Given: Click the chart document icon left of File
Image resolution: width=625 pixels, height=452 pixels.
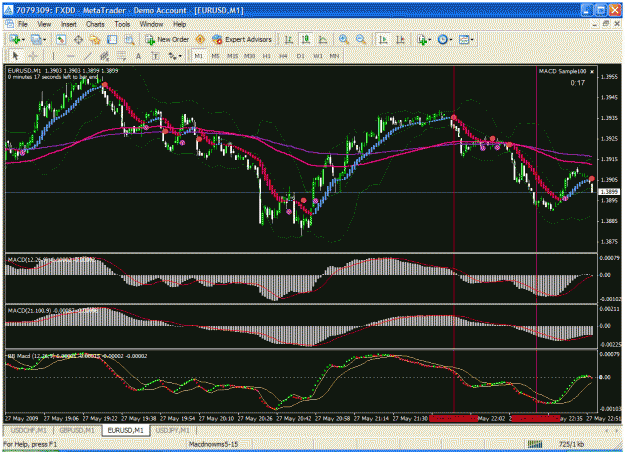Looking at the screenshot, I should (9, 24).
